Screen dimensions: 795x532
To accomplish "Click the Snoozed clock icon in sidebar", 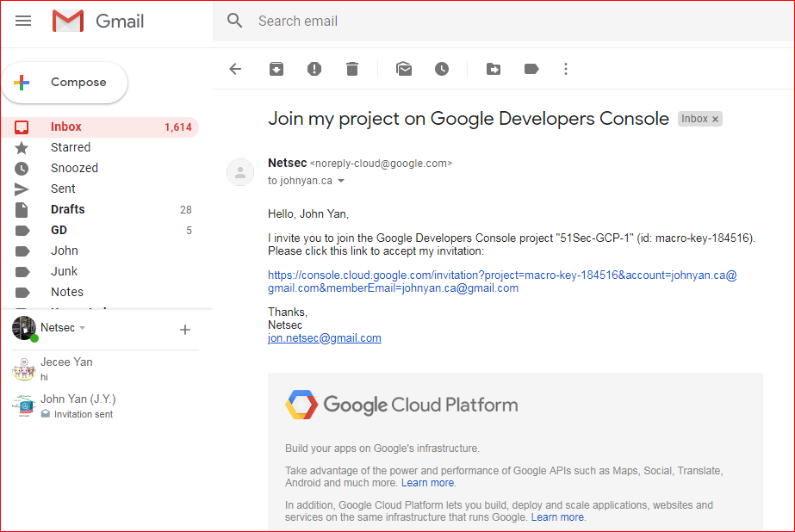I will point(22,169).
